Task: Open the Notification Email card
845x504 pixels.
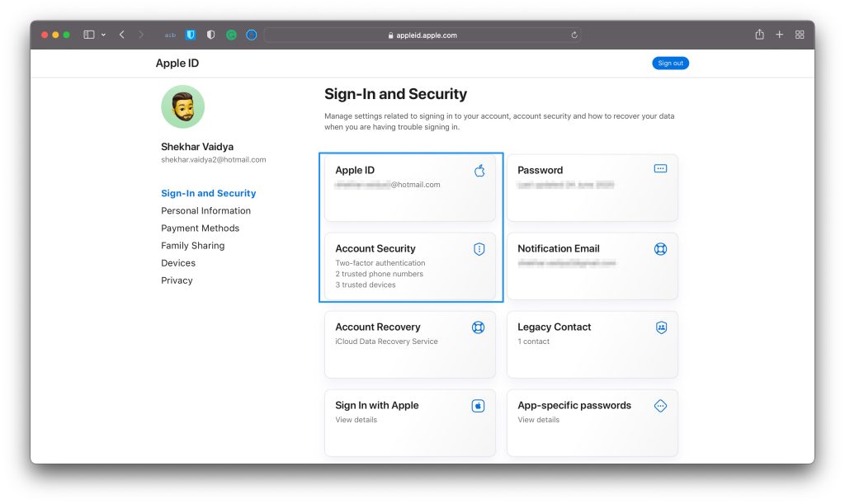Action: [x=592, y=266]
